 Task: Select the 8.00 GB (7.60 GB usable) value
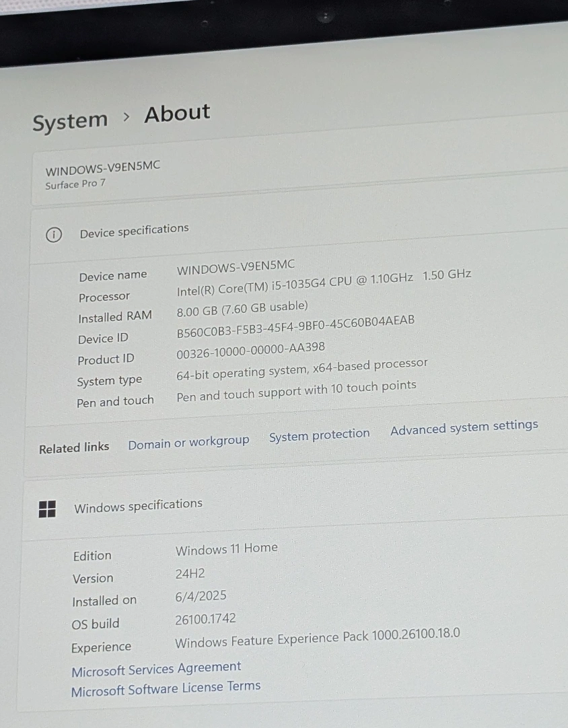(242, 309)
